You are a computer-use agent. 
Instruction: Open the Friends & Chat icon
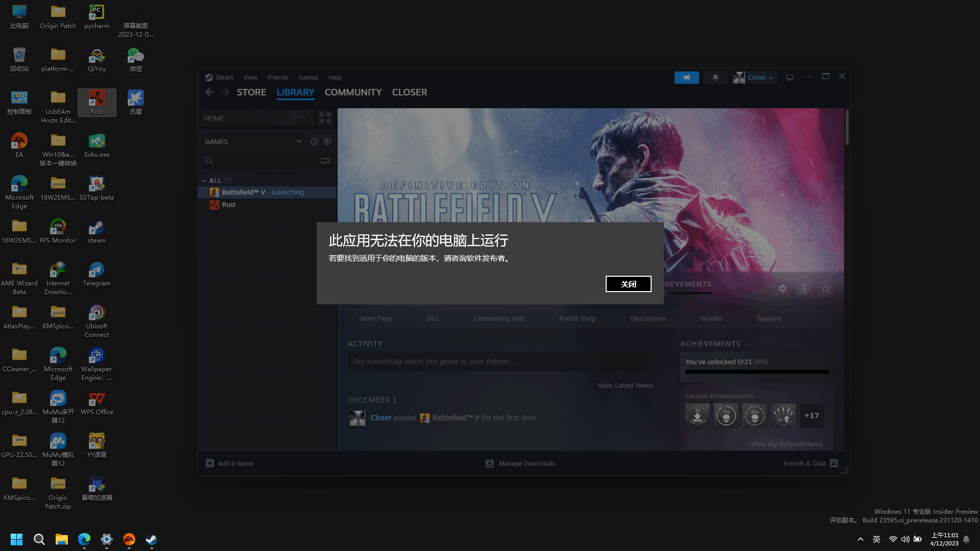[x=834, y=463]
